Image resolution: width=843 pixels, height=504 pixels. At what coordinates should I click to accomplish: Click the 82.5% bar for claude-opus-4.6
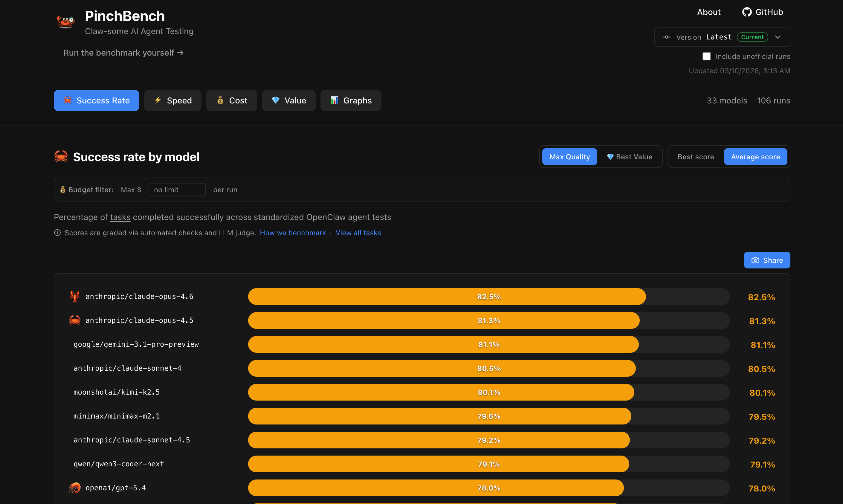[447, 297]
